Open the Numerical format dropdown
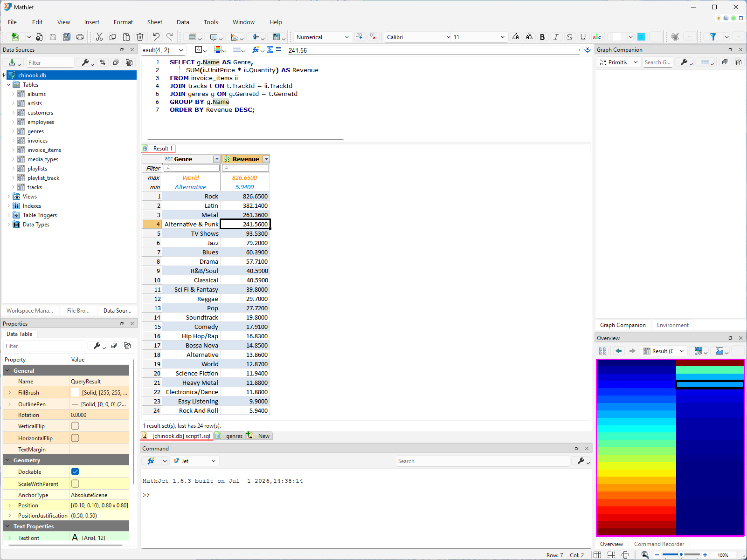The height and width of the screenshot is (560, 747). coord(323,37)
